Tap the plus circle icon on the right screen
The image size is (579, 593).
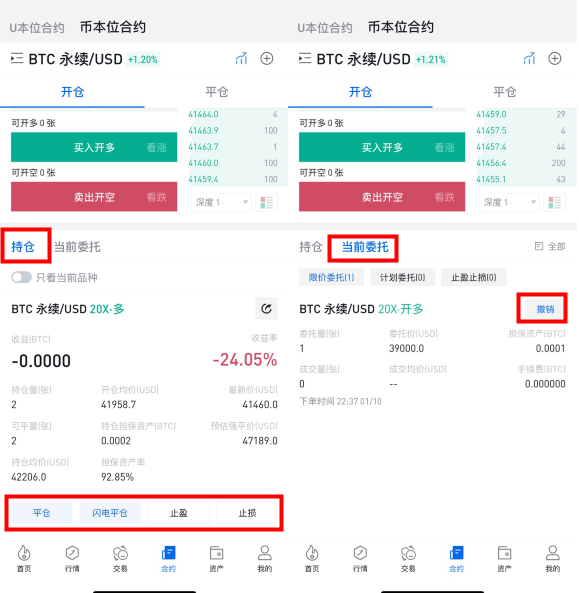point(554,59)
